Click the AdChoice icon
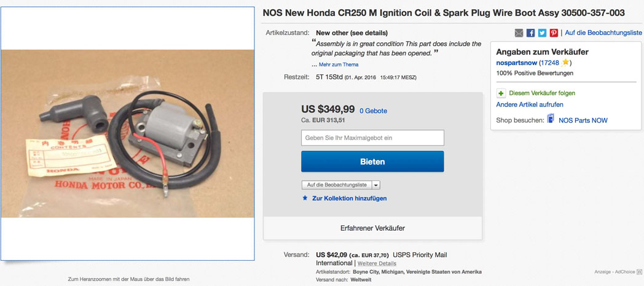The height and width of the screenshot is (286, 644). [x=639, y=271]
